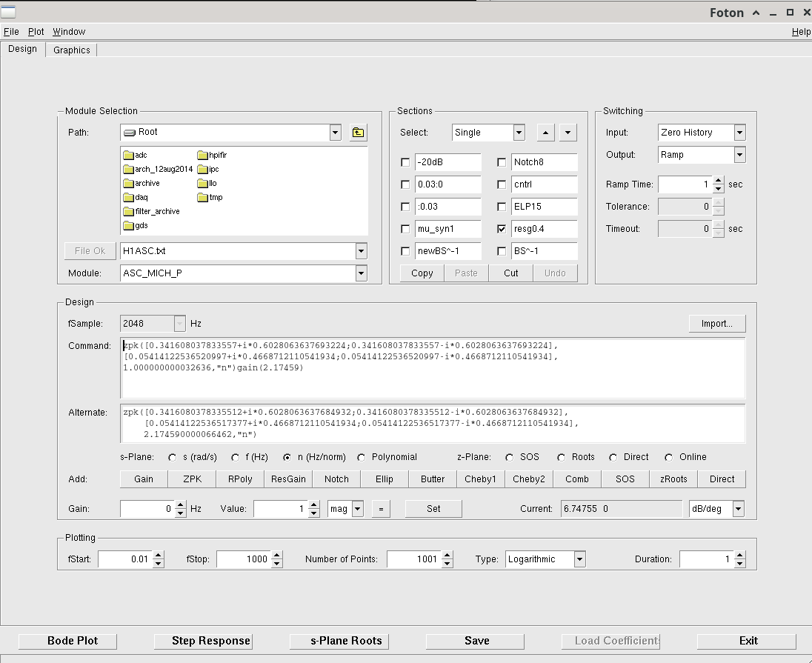Open the hpifir folder

coord(212,155)
